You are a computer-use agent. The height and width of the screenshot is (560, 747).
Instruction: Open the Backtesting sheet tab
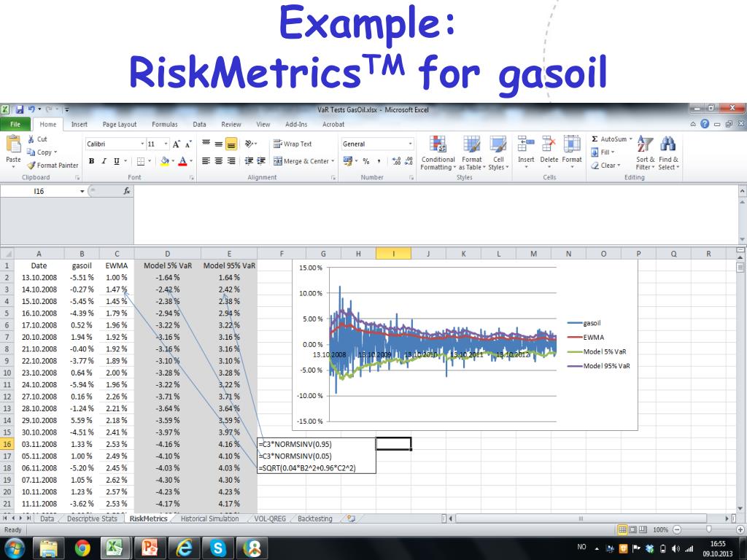[315, 518]
